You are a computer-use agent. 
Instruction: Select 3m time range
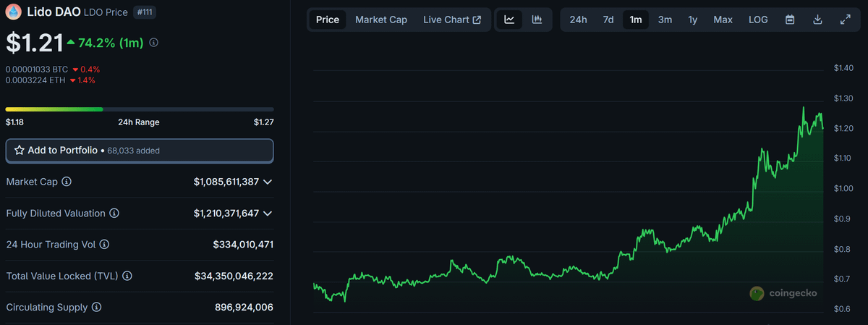point(665,20)
